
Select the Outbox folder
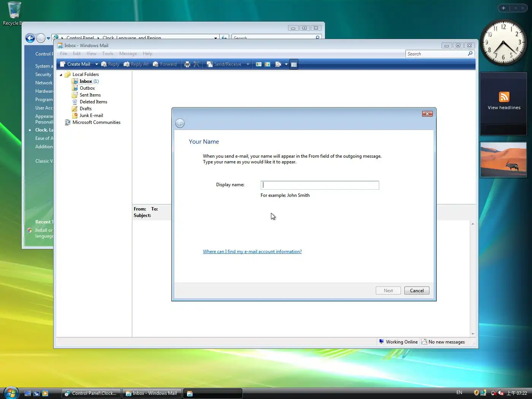pyautogui.click(x=87, y=88)
